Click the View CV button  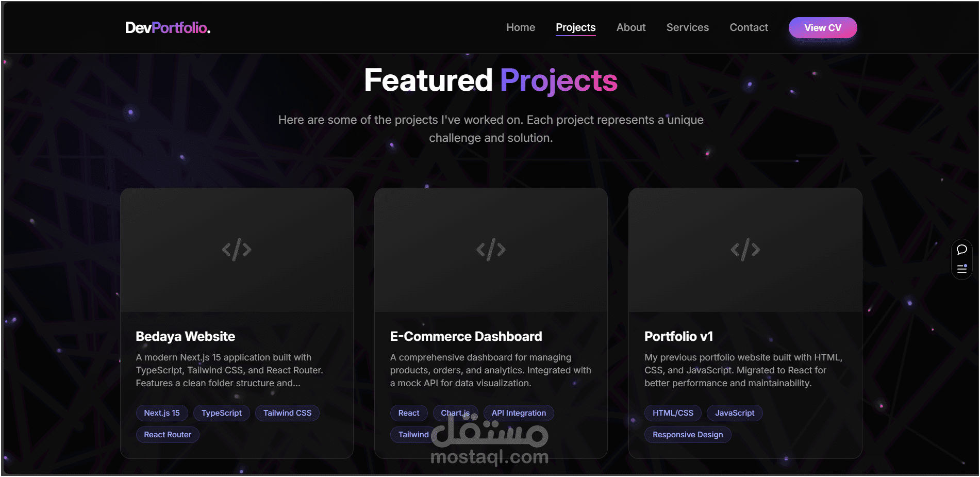pos(823,28)
